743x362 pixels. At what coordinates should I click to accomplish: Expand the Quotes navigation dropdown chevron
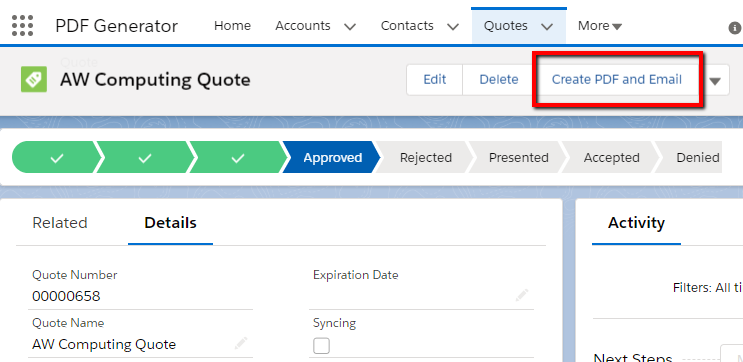(x=547, y=27)
